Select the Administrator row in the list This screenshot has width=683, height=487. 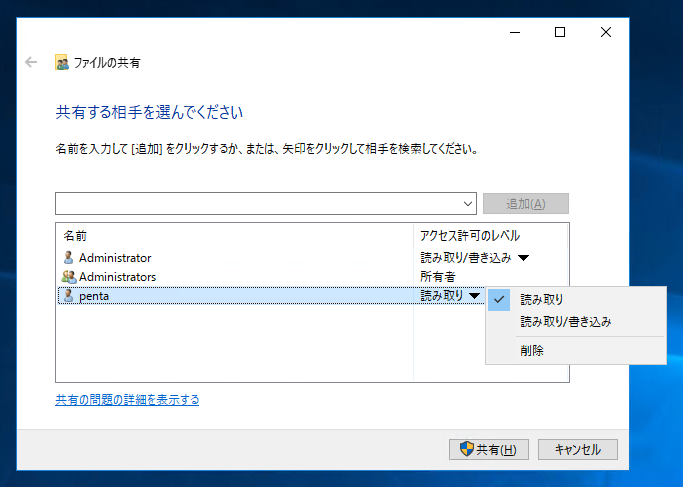point(312,257)
